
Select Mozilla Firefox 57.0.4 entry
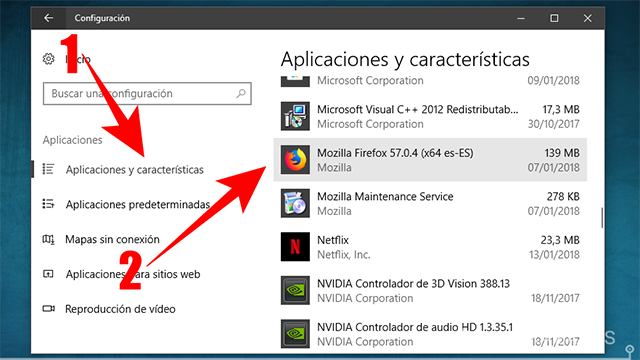point(430,160)
